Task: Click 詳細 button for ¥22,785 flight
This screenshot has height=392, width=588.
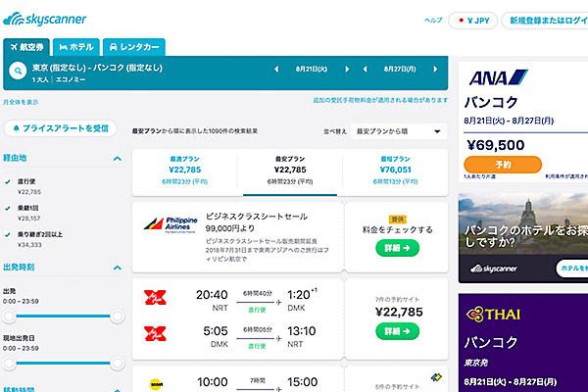Action: coord(397,331)
